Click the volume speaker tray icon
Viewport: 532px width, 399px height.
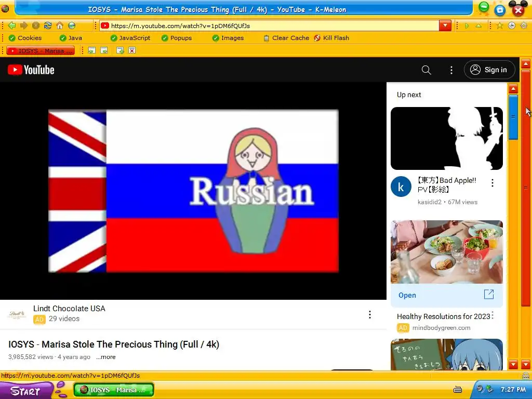click(480, 389)
